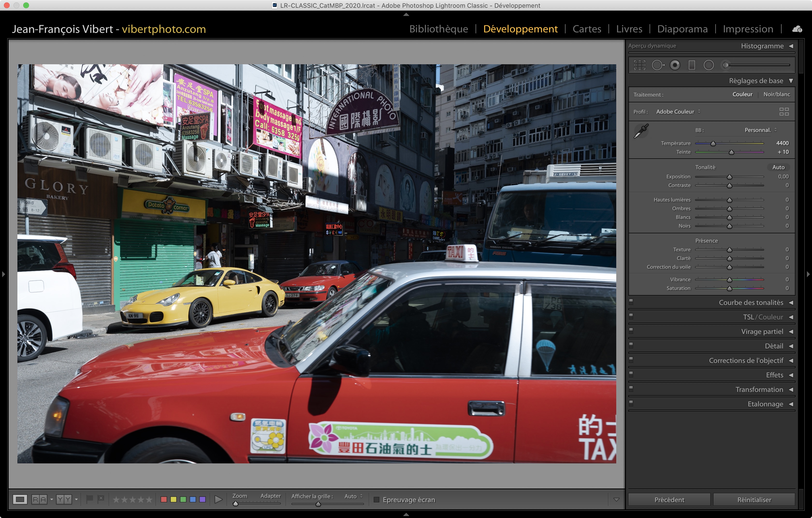Apply the red color label swatch

point(164,499)
